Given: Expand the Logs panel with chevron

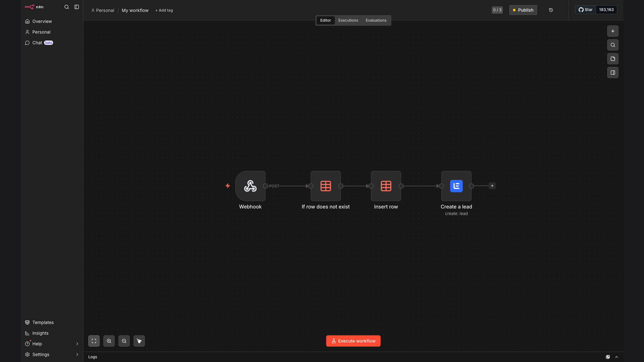Looking at the screenshot, I should (616, 357).
